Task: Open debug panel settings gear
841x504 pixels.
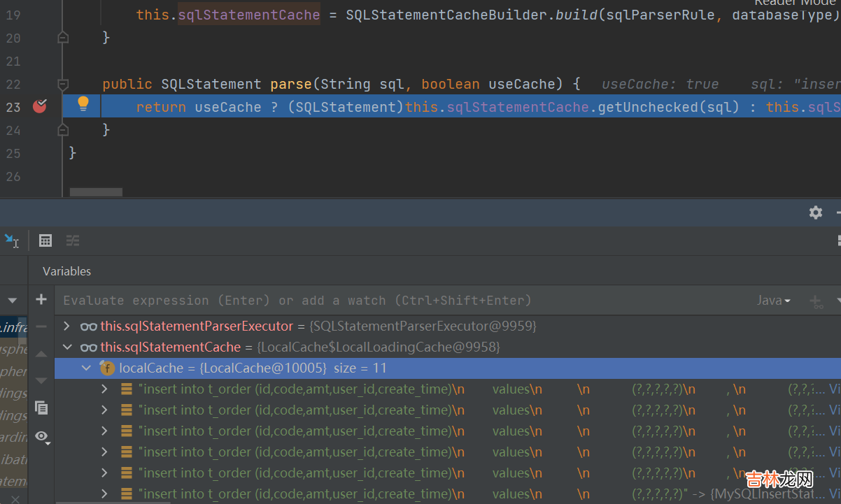Action: pos(815,213)
